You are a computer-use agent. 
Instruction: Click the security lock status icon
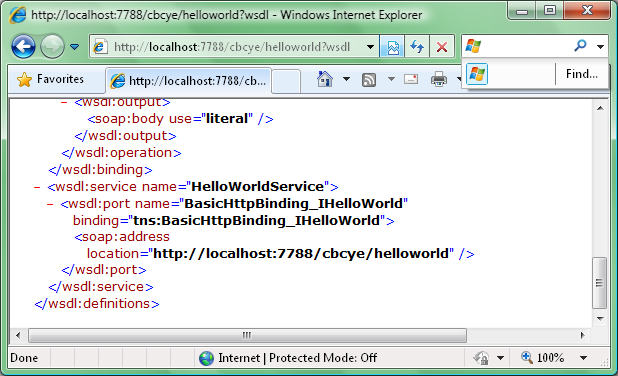[x=481, y=358]
